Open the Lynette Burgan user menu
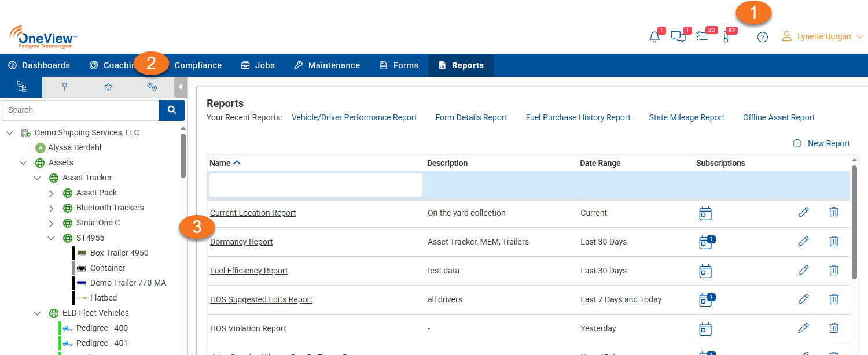The height and width of the screenshot is (355, 868). pos(822,36)
